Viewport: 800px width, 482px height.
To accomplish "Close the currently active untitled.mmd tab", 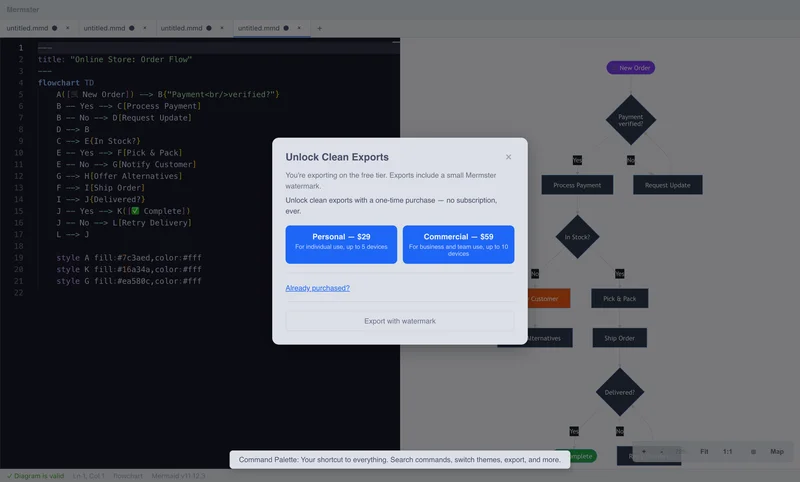I will pos(299,28).
